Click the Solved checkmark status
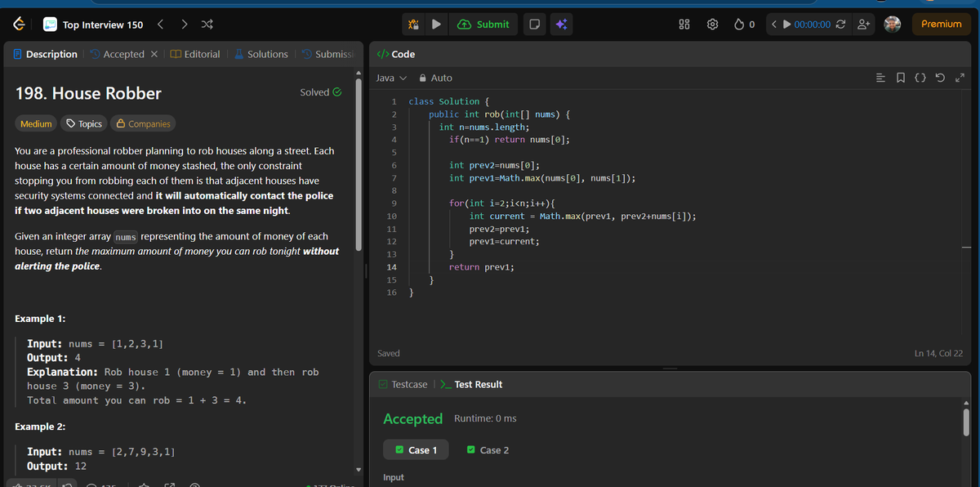Image resolution: width=980 pixels, height=487 pixels. (x=321, y=92)
